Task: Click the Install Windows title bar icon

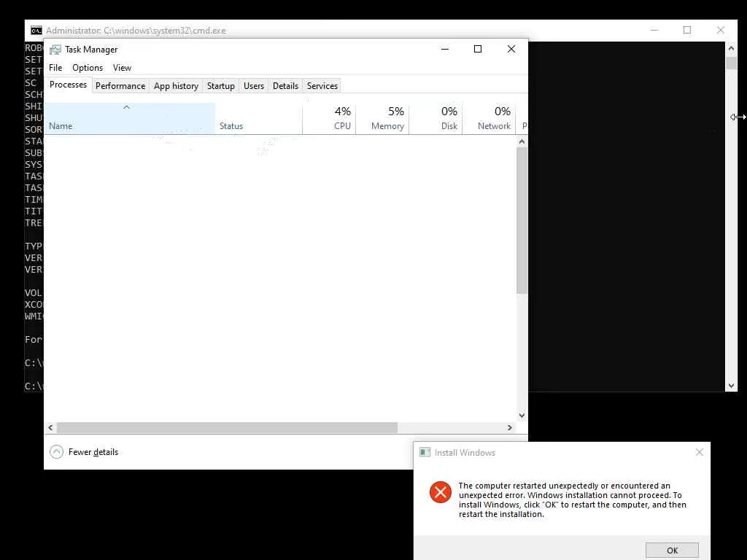Action: pos(425,452)
